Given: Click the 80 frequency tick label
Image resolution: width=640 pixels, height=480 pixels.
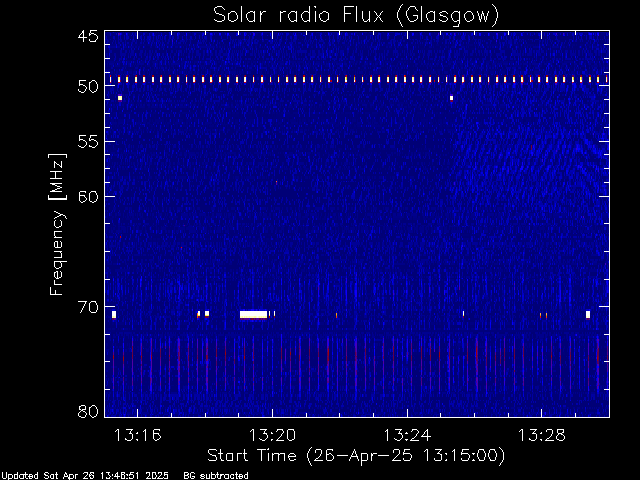Looking at the screenshot, I should (88, 411).
